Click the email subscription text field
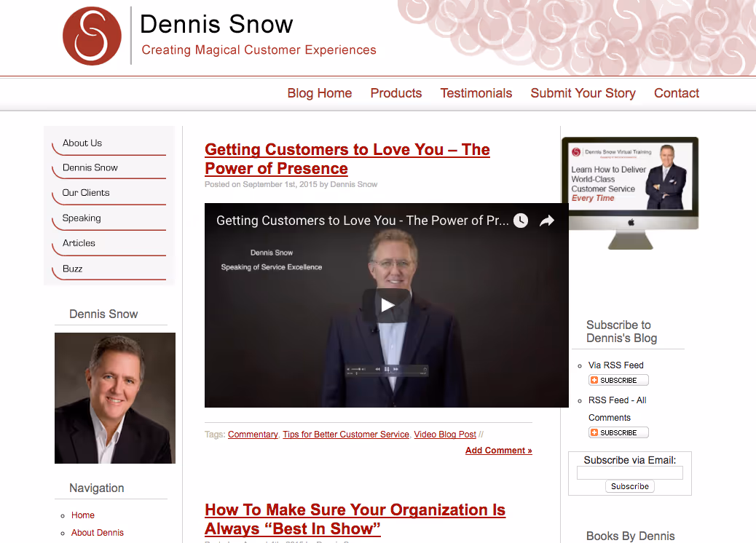This screenshot has width=756, height=543. pos(630,473)
